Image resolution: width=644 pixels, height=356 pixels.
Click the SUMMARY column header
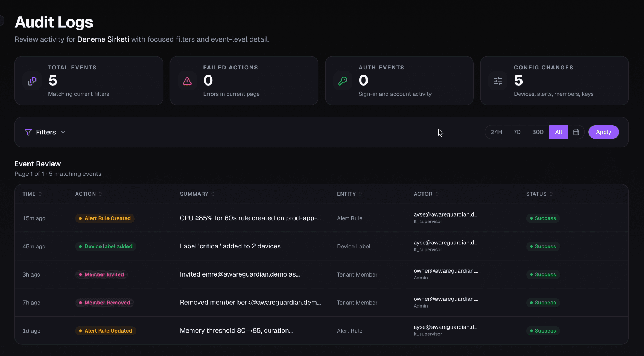click(x=194, y=194)
